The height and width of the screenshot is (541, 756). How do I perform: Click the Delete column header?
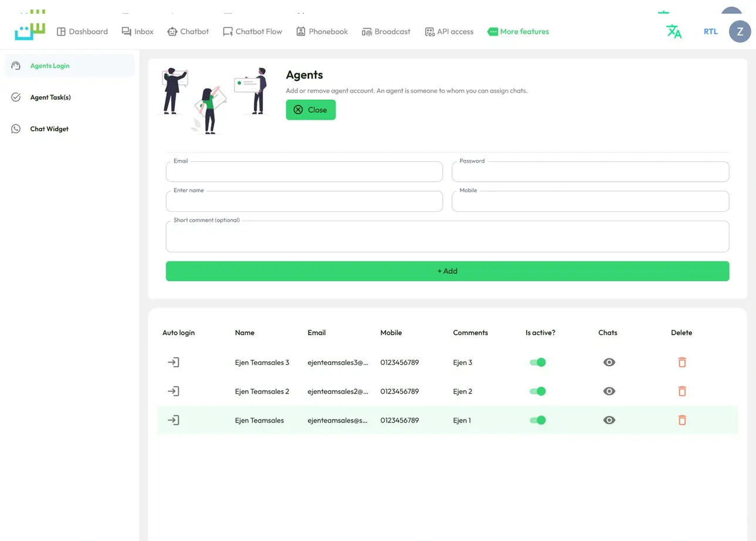pos(682,333)
